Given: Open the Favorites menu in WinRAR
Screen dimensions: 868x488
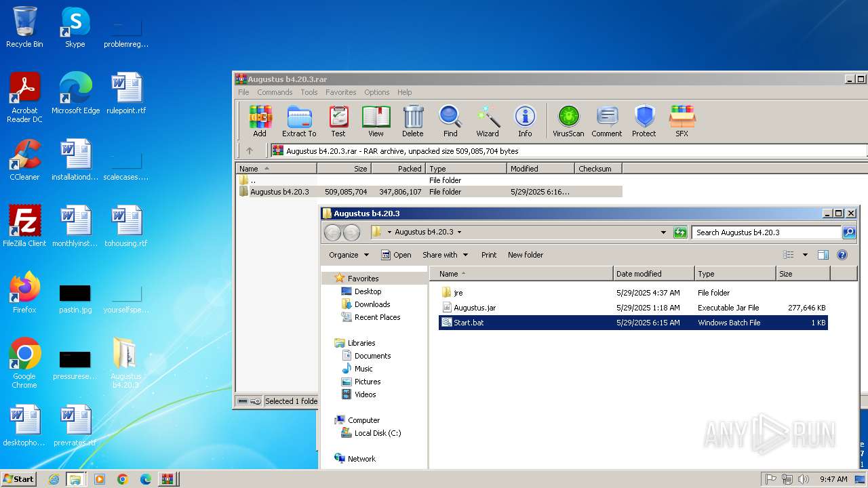Looking at the screenshot, I should (x=340, y=92).
